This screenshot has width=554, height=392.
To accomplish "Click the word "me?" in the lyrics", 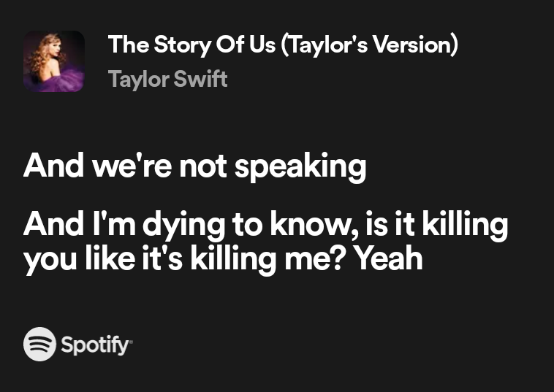I will tap(314, 258).
